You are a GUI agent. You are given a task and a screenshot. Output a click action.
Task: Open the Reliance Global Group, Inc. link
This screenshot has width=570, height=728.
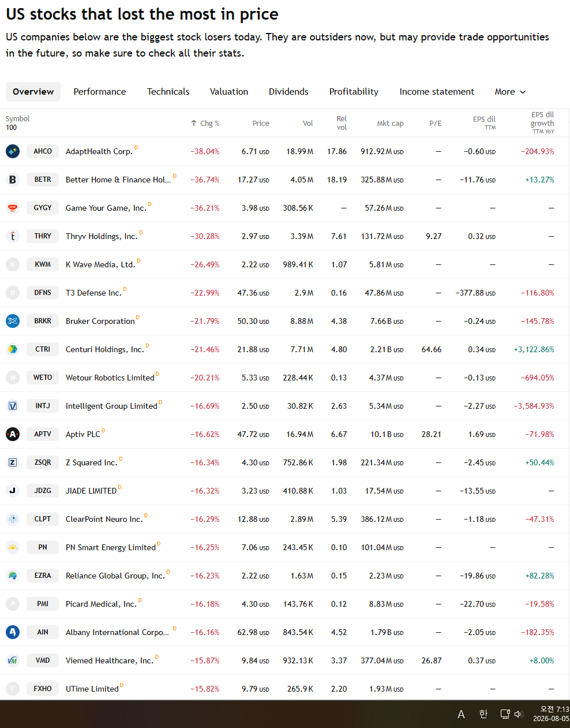click(x=115, y=576)
